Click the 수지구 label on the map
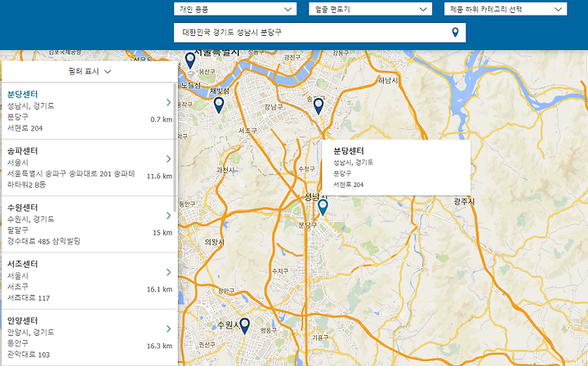Viewport: 588px width, 366px height. (x=280, y=270)
